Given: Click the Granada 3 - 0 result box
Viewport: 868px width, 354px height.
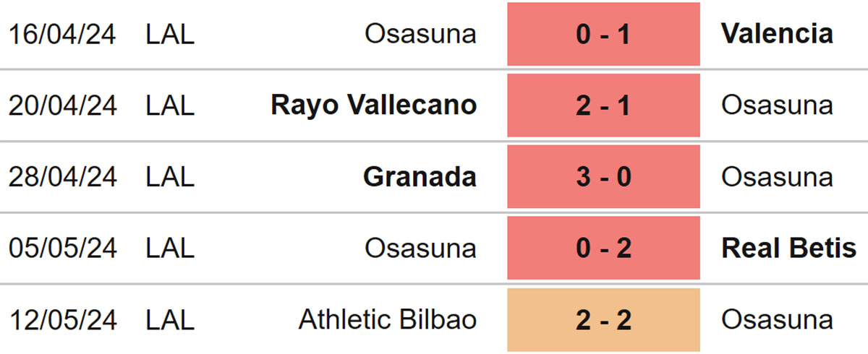Looking at the screenshot, I should [603, 177].
